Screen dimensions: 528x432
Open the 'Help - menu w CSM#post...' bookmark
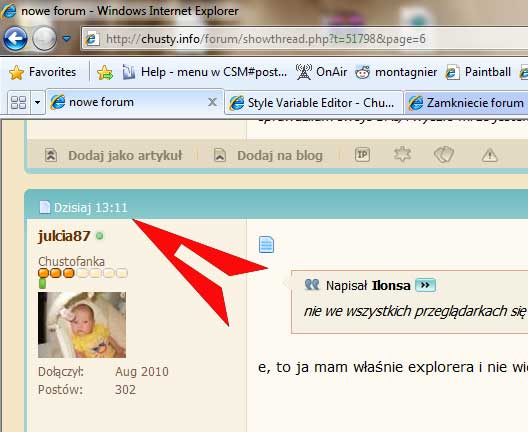[x=204, y=72]
